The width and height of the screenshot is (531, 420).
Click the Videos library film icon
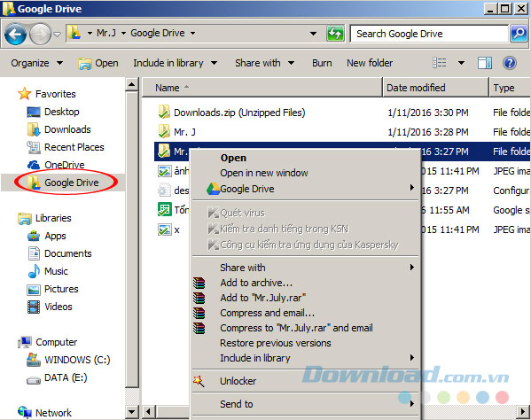point(34,307)
